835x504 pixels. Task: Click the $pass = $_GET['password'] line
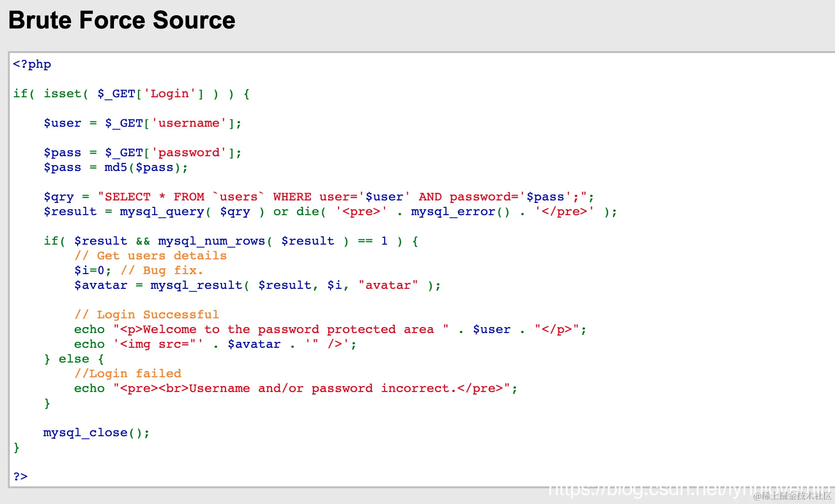pos(142,153)
